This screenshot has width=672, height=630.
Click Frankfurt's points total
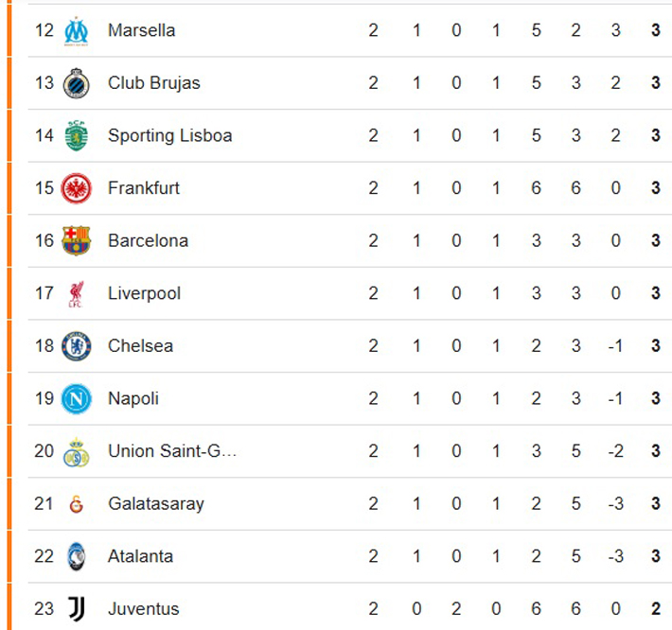pos(655,188)
